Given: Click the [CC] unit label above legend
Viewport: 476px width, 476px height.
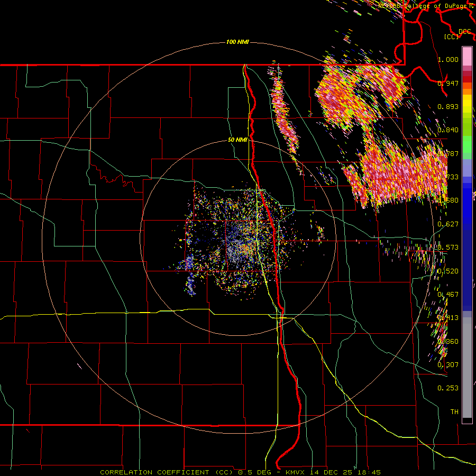Looking at the screenshot, I should (452, 37).
